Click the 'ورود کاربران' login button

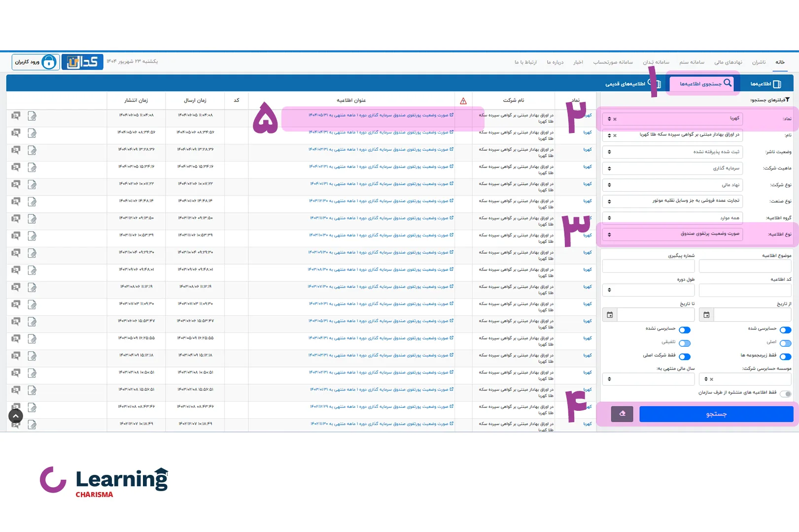[35, 62]
